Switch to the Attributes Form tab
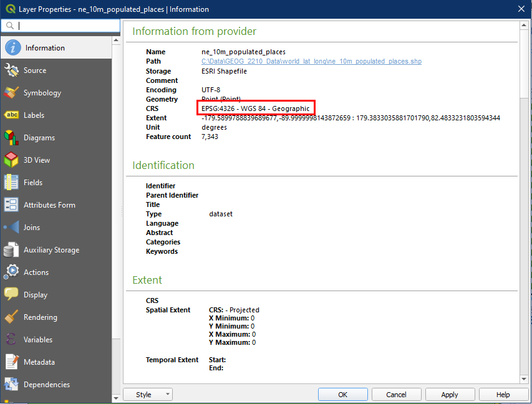The width and height of the screenshot is (532, 404). 49,205
